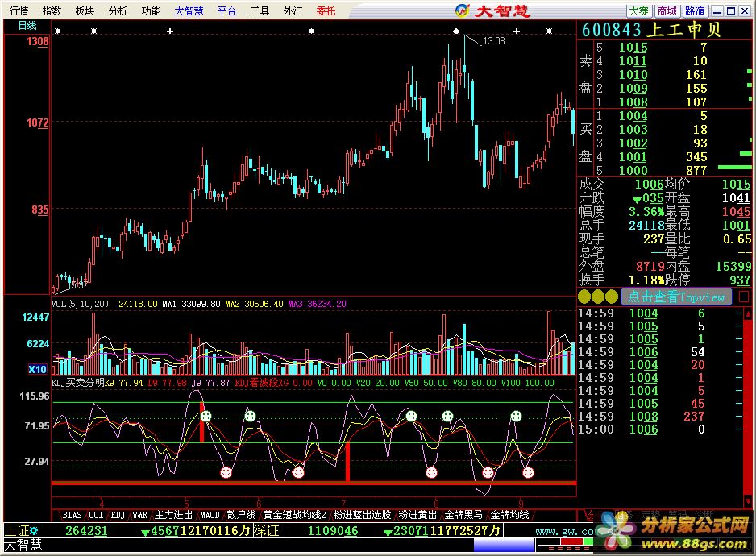This screenshot has height=556, width=756.
Task: Select the 粉进黄出 tab
Action: (x=417, y=515)
